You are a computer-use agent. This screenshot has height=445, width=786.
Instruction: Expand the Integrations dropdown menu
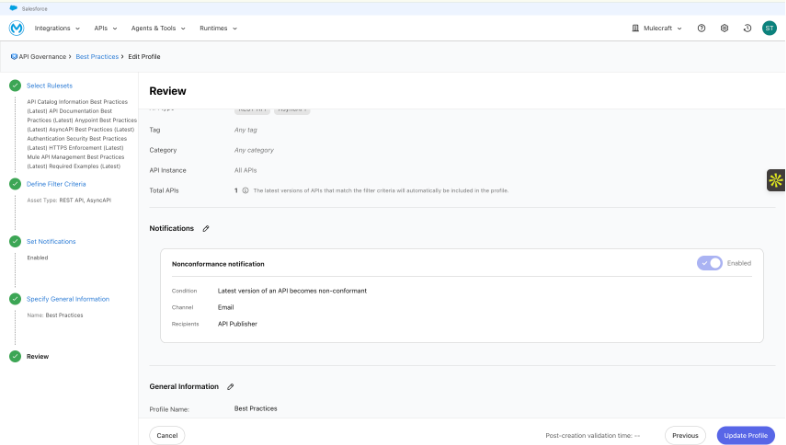[59, 28]
